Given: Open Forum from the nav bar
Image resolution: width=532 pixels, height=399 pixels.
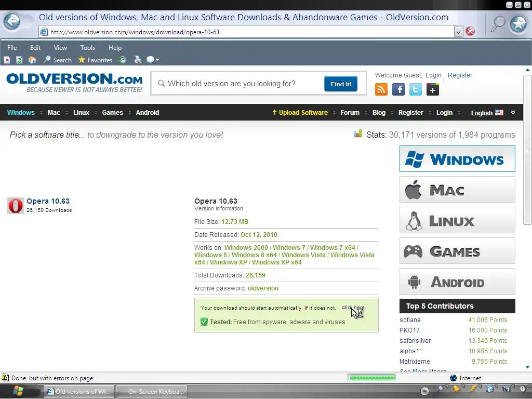Looking at the screenshot, I should pos(350,112).
